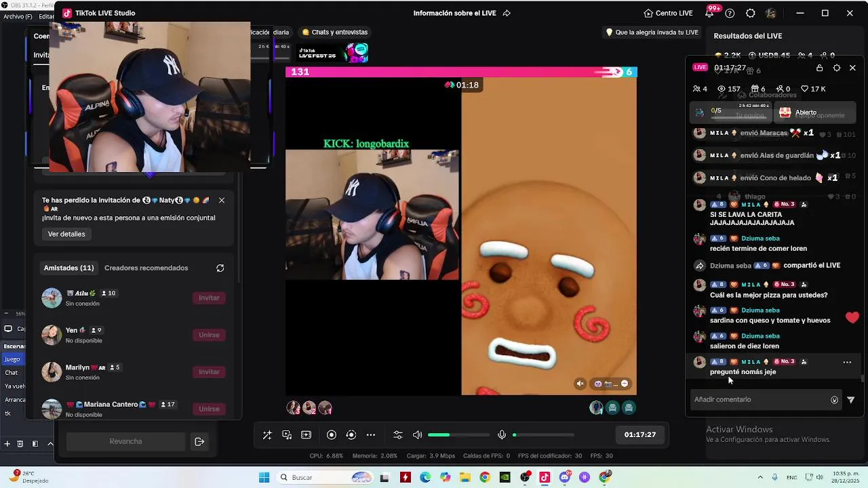The width and height of the screenshot is (868, 488).
Task: Click the record button in bottom toolbar
Action: point(332,435)
